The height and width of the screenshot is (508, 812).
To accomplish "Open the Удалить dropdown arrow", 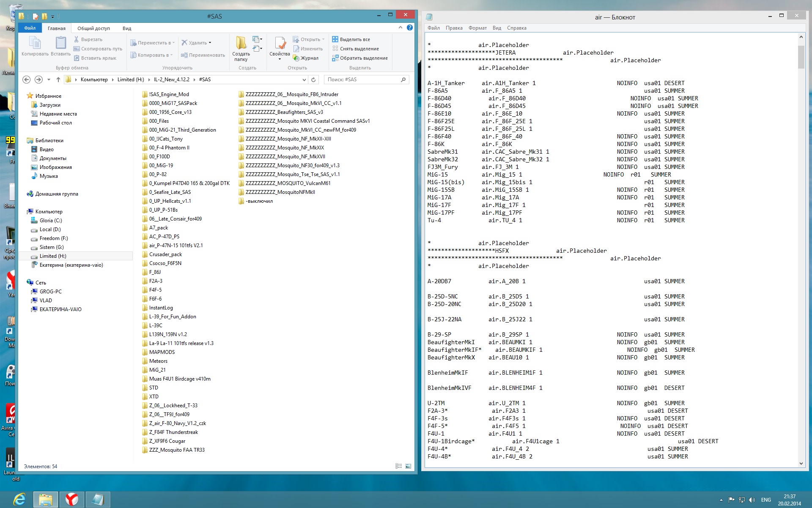I will click(x=210, y=43).
